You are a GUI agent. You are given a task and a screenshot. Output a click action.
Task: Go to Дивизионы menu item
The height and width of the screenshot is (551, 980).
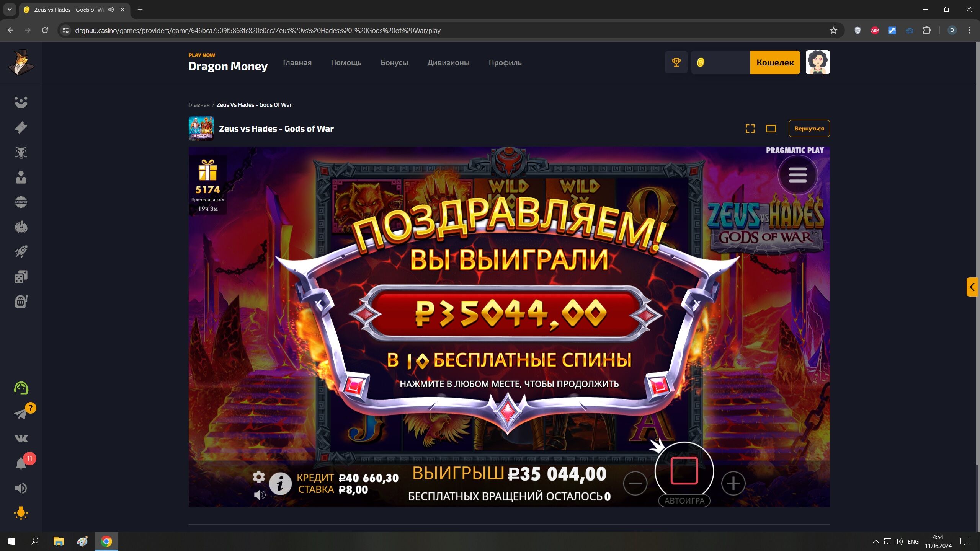pos(448,62)
